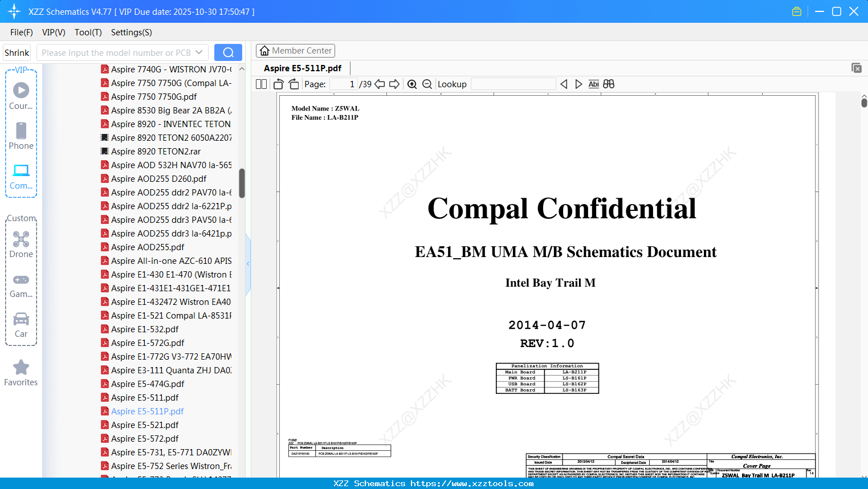This screenshot has width=868, height=489.
Task: Rotate the page counterclockwise
Action: click(279, 84)
